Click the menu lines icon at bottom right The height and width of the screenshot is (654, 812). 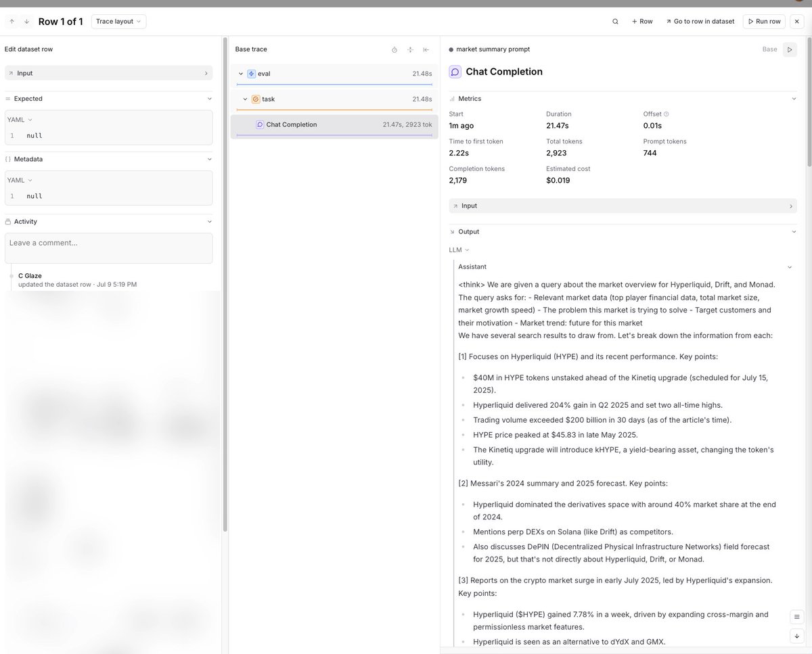[797, 617]
